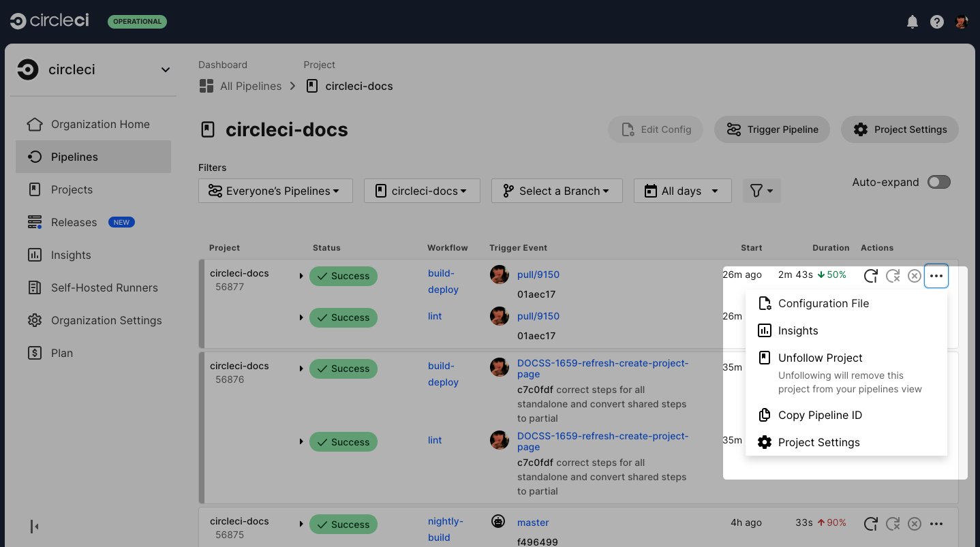The image size is (980, 547).
Task: Open the user avatar menu in header
Action: (961, 22)
